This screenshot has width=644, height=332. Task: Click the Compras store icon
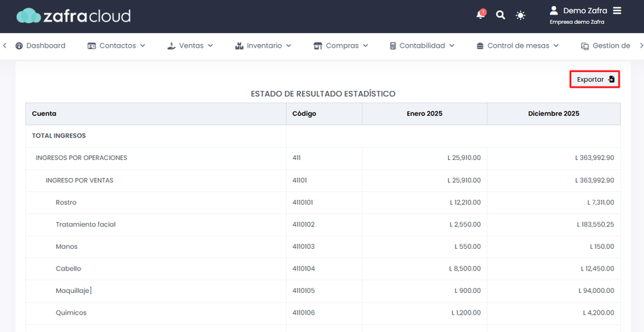[318, 46]
